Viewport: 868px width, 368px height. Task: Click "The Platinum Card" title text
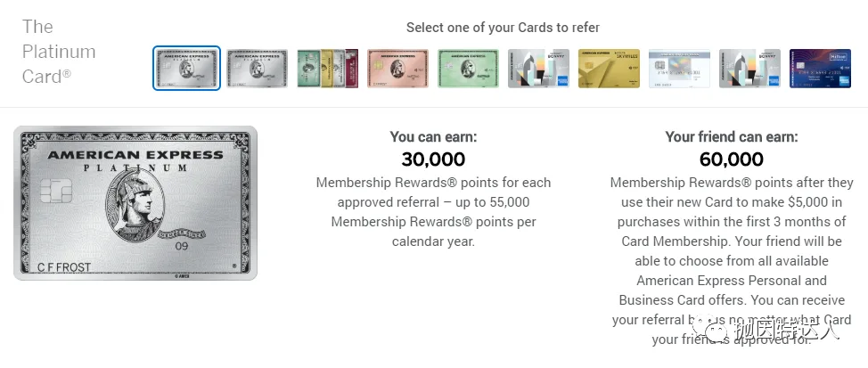pyautogui.click(x=59, y=52)
